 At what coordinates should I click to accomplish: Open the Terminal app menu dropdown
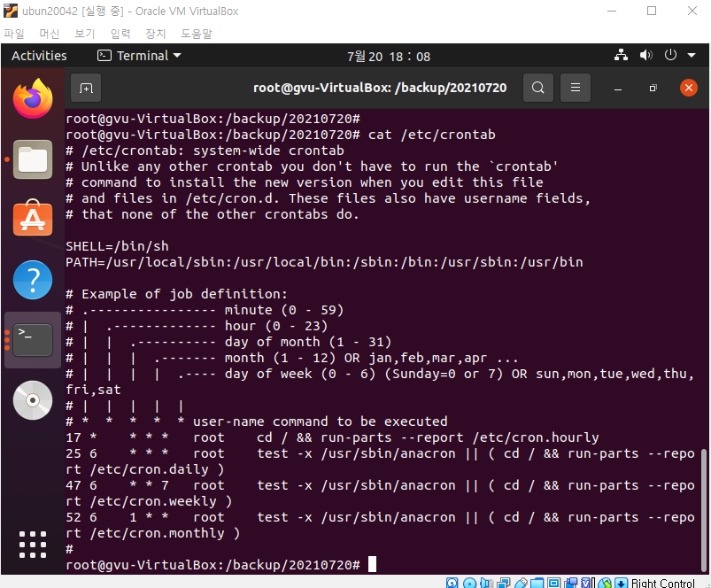click(x=139, y=55)
